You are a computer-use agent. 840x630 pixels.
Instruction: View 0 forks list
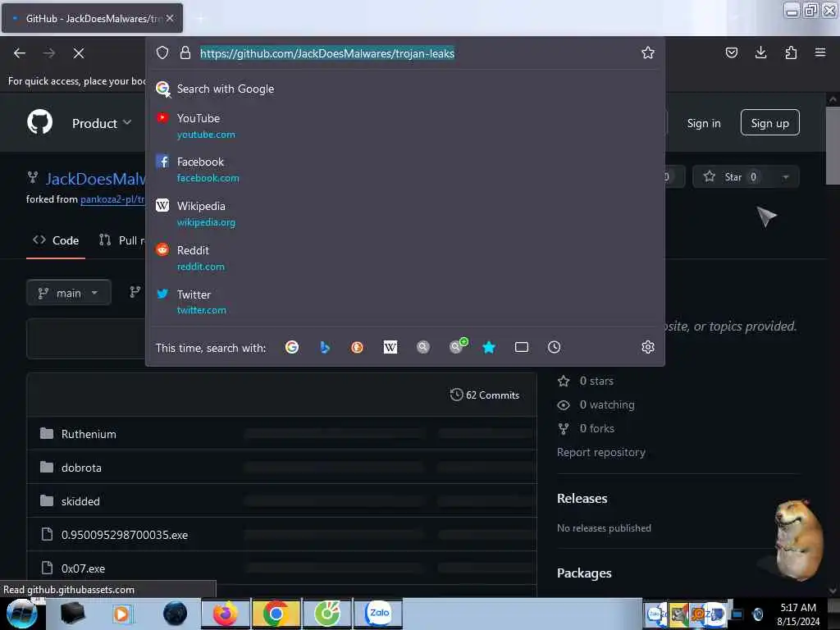(586, 428)
